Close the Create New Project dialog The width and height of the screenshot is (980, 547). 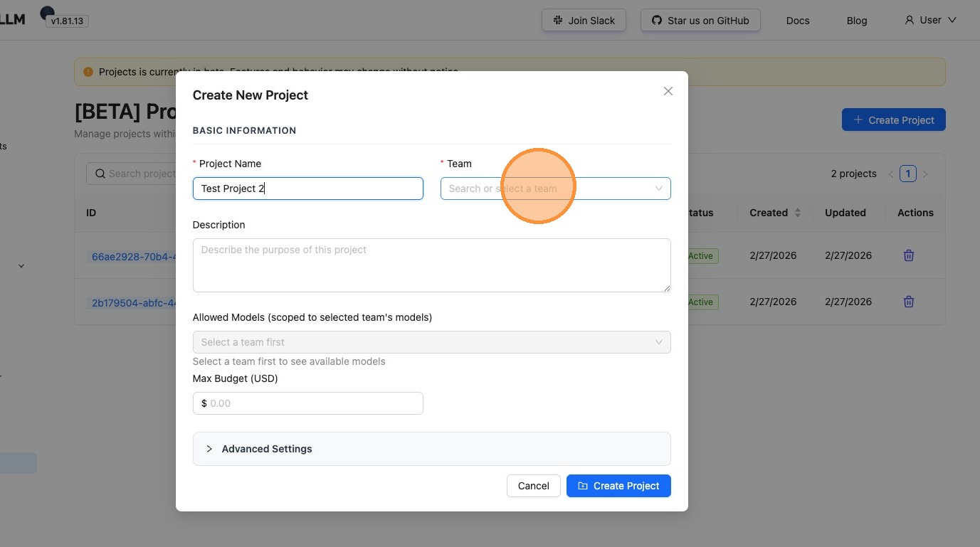(668, 91)
